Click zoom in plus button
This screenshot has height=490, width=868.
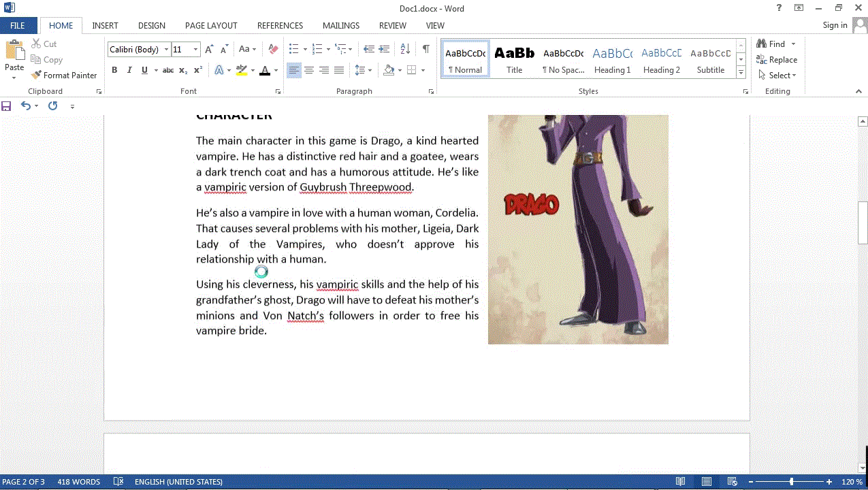click(829, 482)
